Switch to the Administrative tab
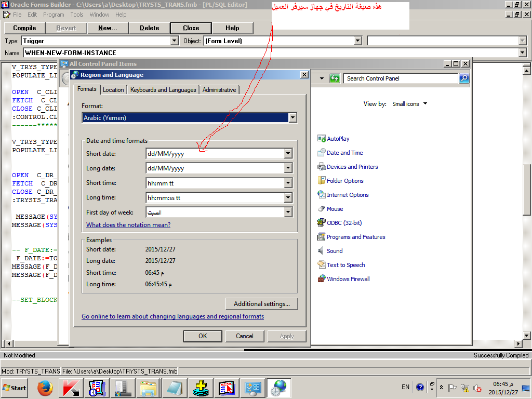 219,90
